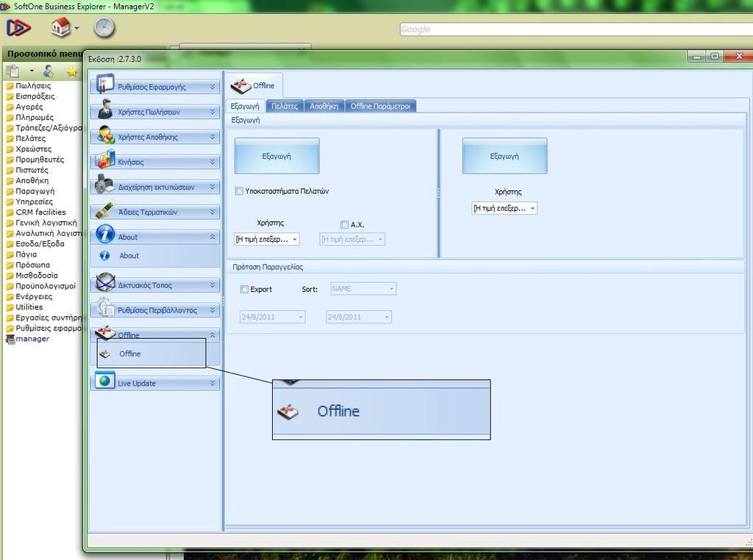Click the right-panel Εξαγωγή export button
The height and width of the screenshot is (560, 753).
click(x=504, y=156)
